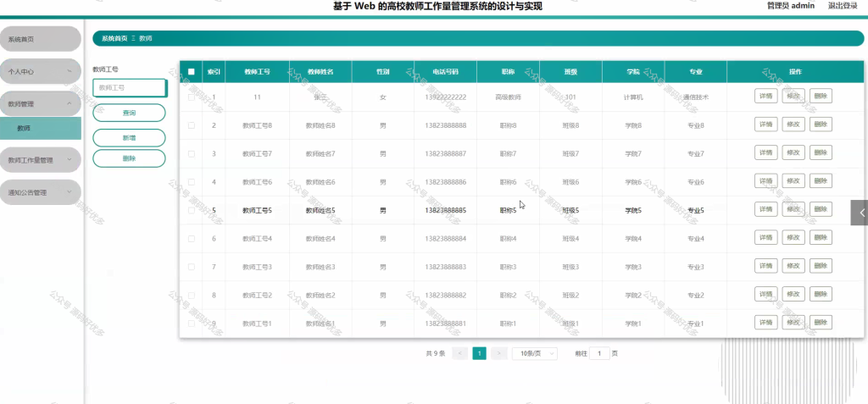
Task: Click 修改 for 张三 row
Action: 793,96
